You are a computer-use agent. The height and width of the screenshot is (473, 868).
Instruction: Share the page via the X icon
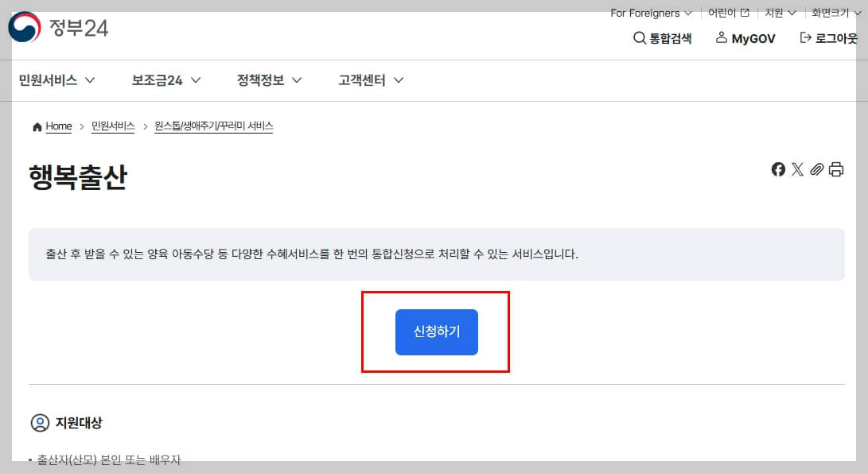[797, 169]
